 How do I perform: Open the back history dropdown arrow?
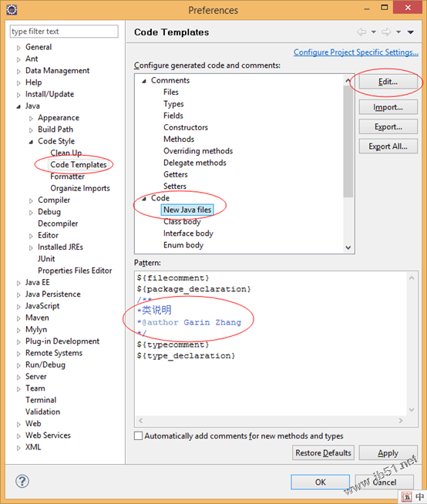click(374, 32)
